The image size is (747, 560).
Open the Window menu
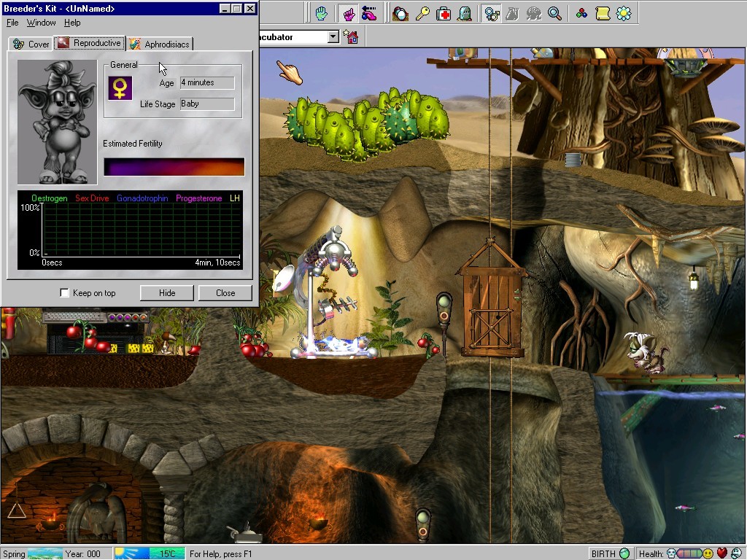pyautogui.click(x=41, y=23)
